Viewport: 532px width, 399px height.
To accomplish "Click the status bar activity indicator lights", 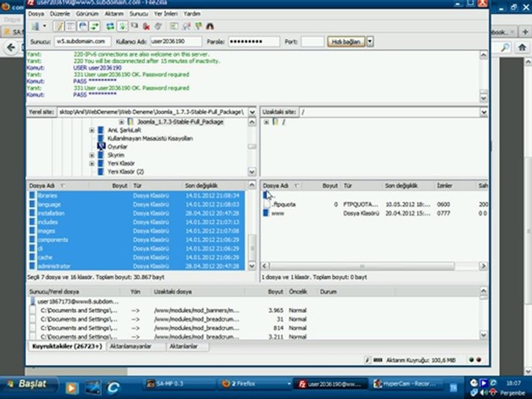I will pos(475,360).
